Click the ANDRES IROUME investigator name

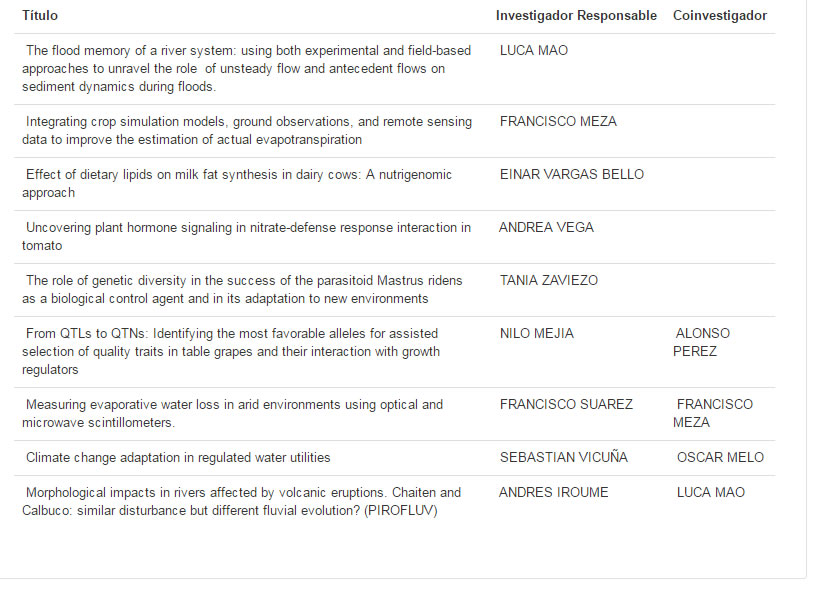(x=553, y=492)
